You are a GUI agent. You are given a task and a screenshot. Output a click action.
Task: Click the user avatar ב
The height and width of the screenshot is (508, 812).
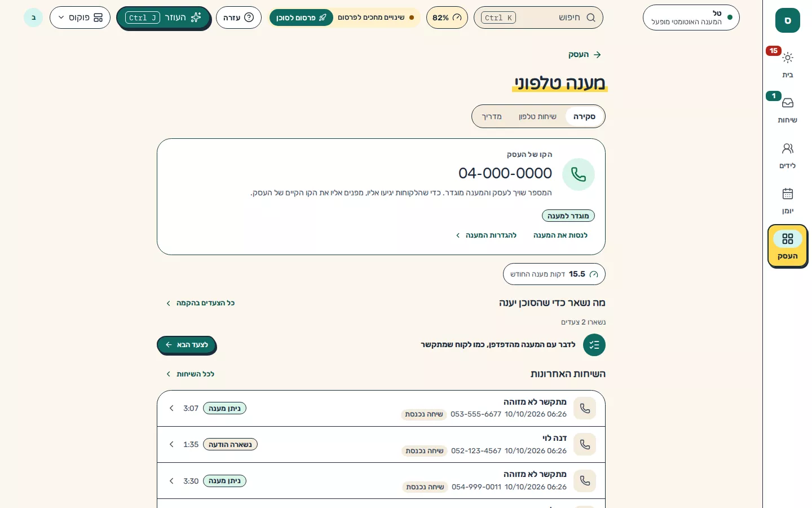pos(33,17)
